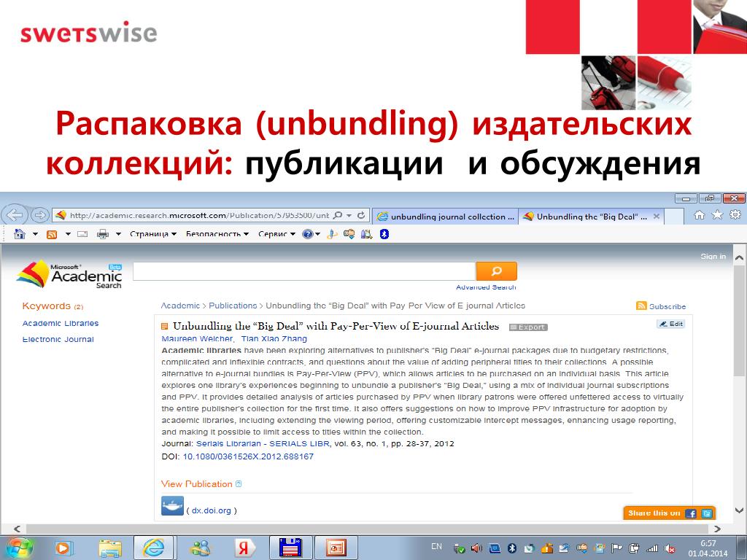Click Academic in breadcrumb
Image resolution: width=747 pixels, height=560 pixels.
[181, 306]
